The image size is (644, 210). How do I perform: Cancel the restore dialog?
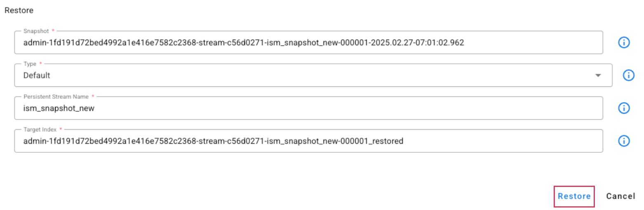(620, 196)
